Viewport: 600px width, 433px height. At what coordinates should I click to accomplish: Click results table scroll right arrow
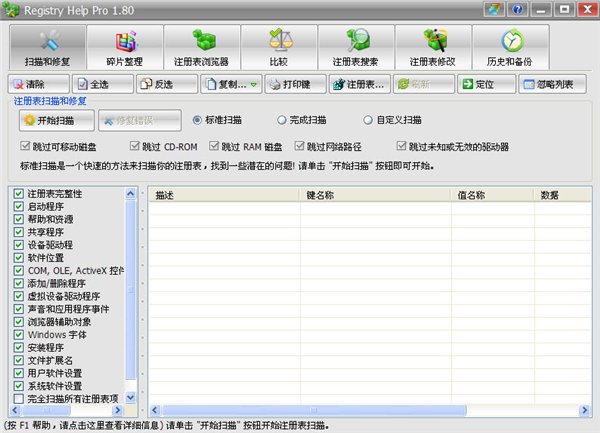click(x=584, y=410)
